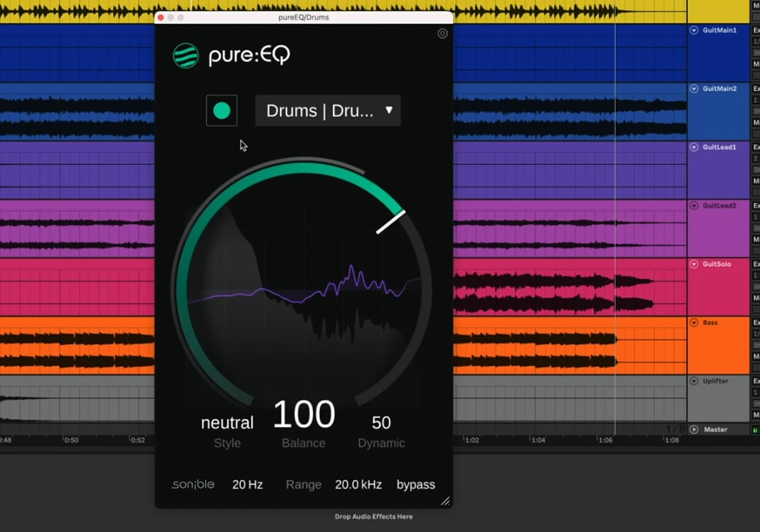Click the Balance label
The width and height of the screenshot is (760, 532).
[x=304, y=443]
